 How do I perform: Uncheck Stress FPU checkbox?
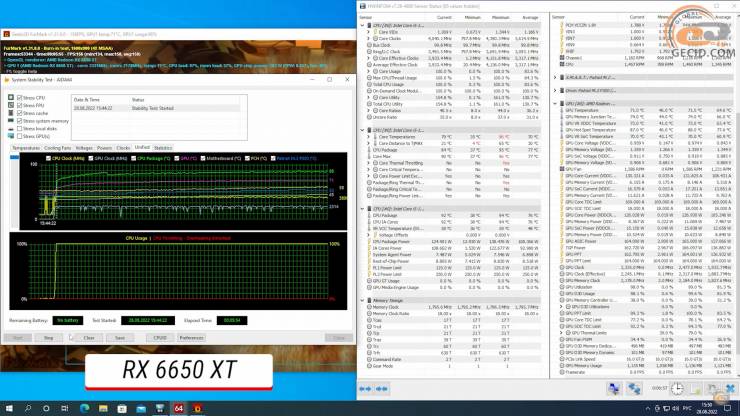coord(19,105)
